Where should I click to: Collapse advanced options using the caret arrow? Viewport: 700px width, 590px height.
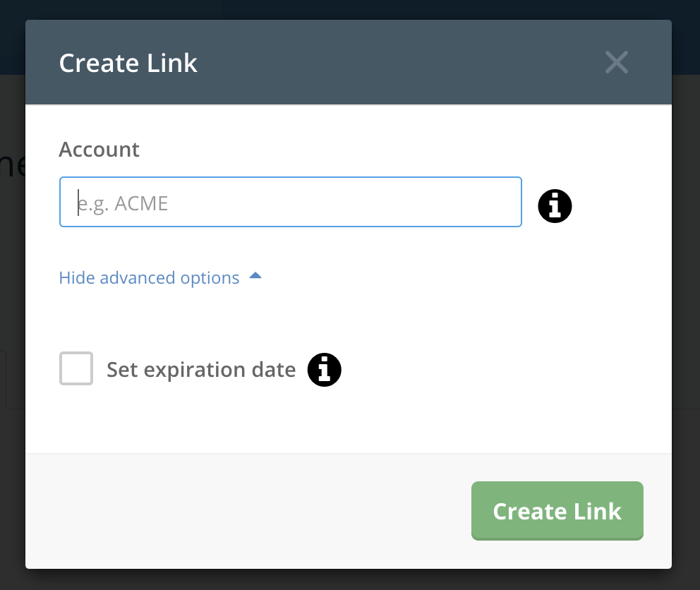(255, 275)
